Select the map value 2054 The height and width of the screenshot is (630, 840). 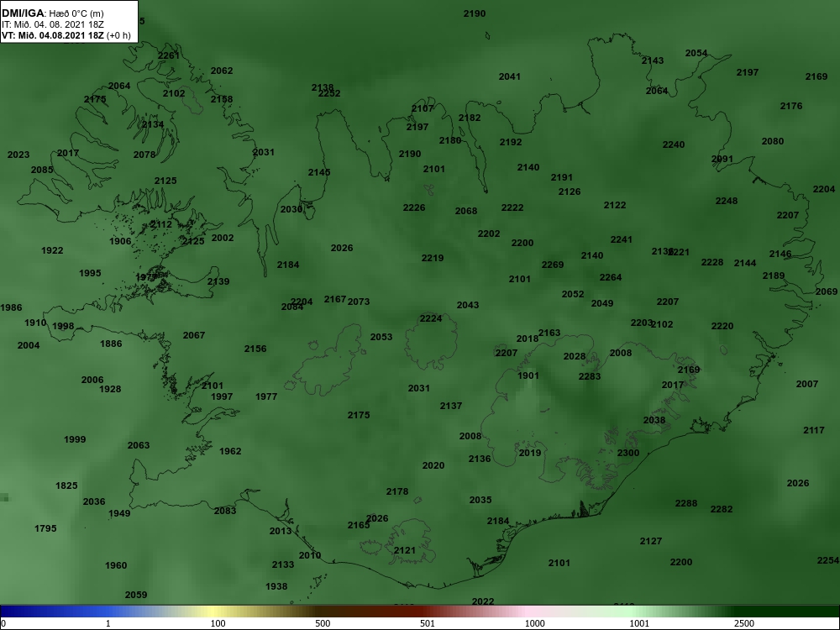[696, 53]
